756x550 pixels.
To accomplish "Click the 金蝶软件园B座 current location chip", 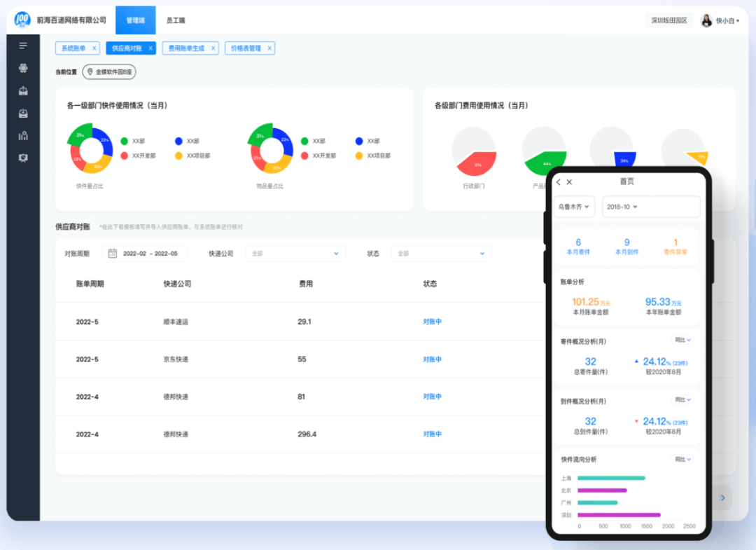I will [109, 72].
